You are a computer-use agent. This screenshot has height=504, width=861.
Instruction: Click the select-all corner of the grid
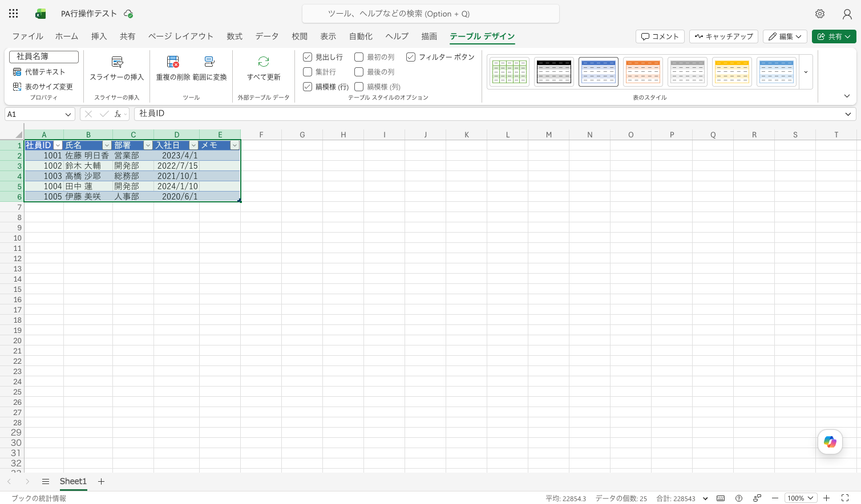point(18,135)
